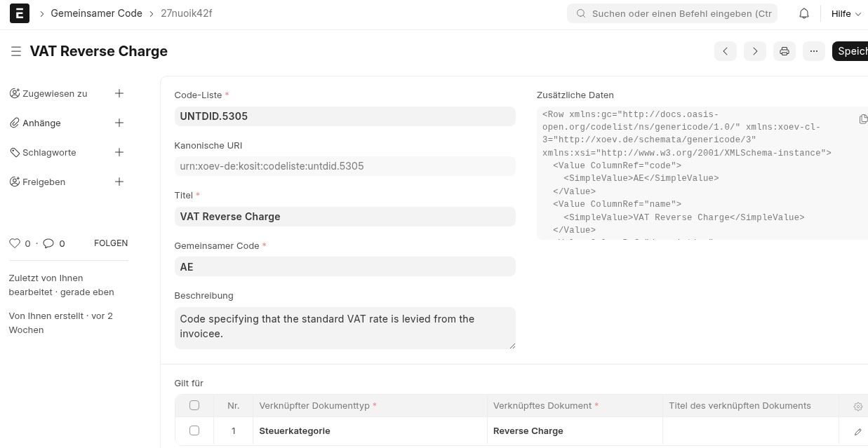The image size is (868, 448).
Task: Tick the checkbox for row 1
Action: click(x=194, y=430)
